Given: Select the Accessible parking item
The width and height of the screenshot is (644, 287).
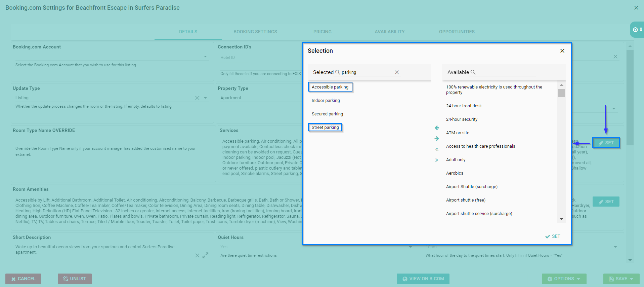Looking at the screenshot, I should 330,87.
